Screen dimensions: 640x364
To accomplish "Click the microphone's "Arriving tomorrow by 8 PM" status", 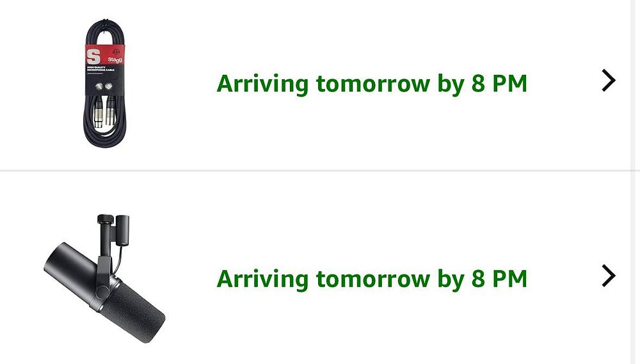I will coord(371,279).
